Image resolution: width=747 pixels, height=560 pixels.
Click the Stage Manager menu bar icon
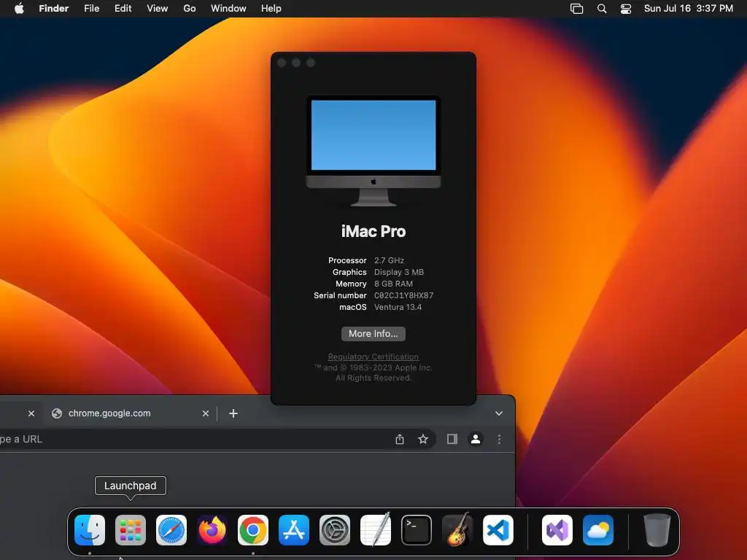tap(576, 9)
